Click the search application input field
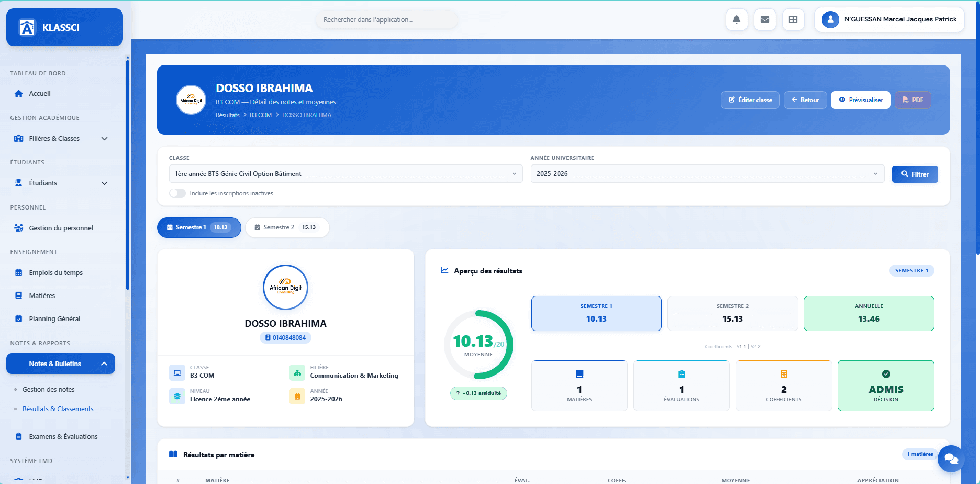 [x=386, y=20]
